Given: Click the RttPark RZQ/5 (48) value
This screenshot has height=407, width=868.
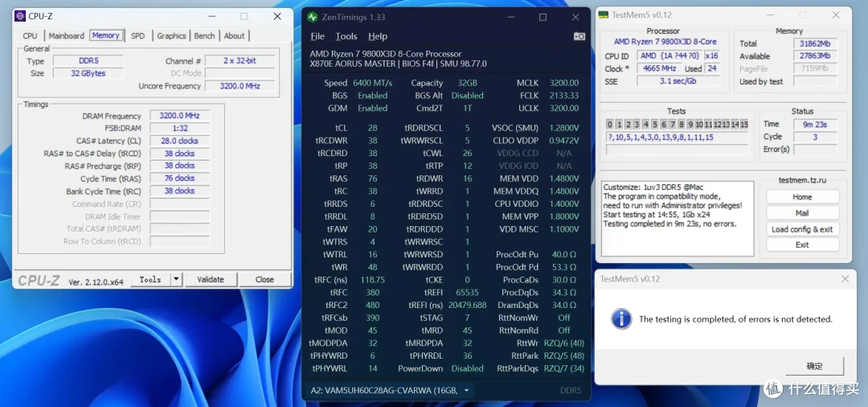Looking at the screenshot, I should click(x=564, y=356).
